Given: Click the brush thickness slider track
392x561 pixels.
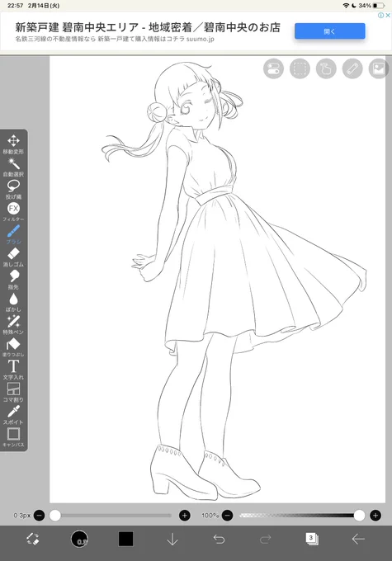Looking at the screenshot, I should pos(111,516).
